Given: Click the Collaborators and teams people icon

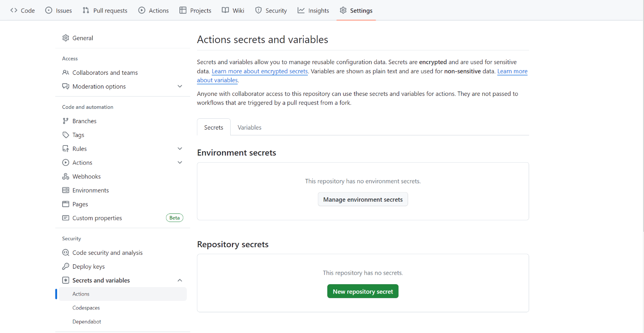Looking at the screenshot, I should [66, 73].
